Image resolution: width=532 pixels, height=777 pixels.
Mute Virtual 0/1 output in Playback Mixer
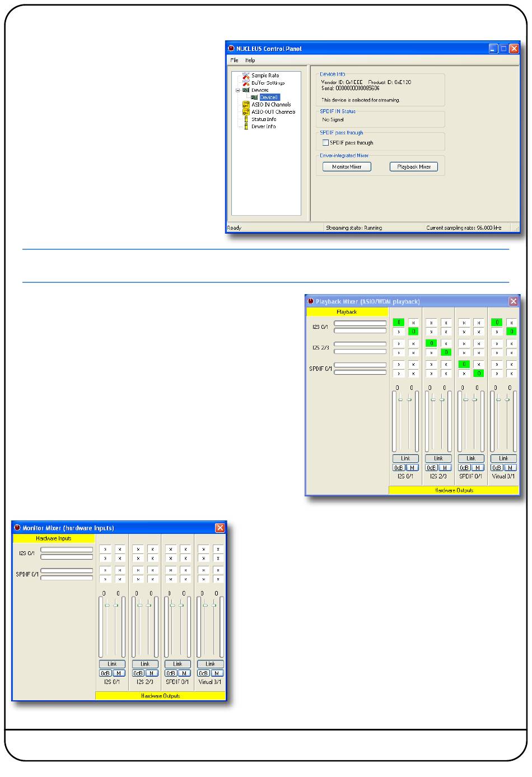click(x=510, y=468)
